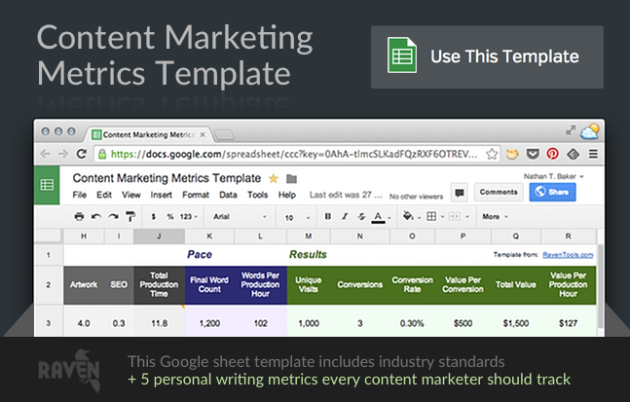Open the Edit menu
This screenshot has height=402, width=630.
click(104, 195)
